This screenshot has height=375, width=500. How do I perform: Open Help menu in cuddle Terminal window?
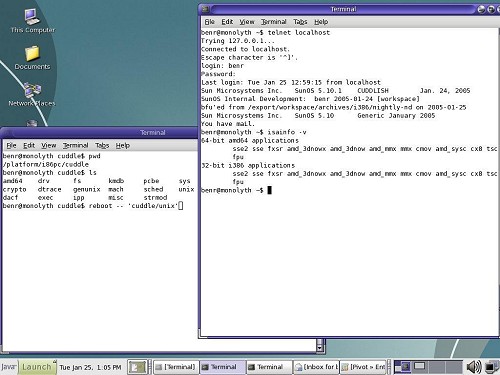pos(123,146)
